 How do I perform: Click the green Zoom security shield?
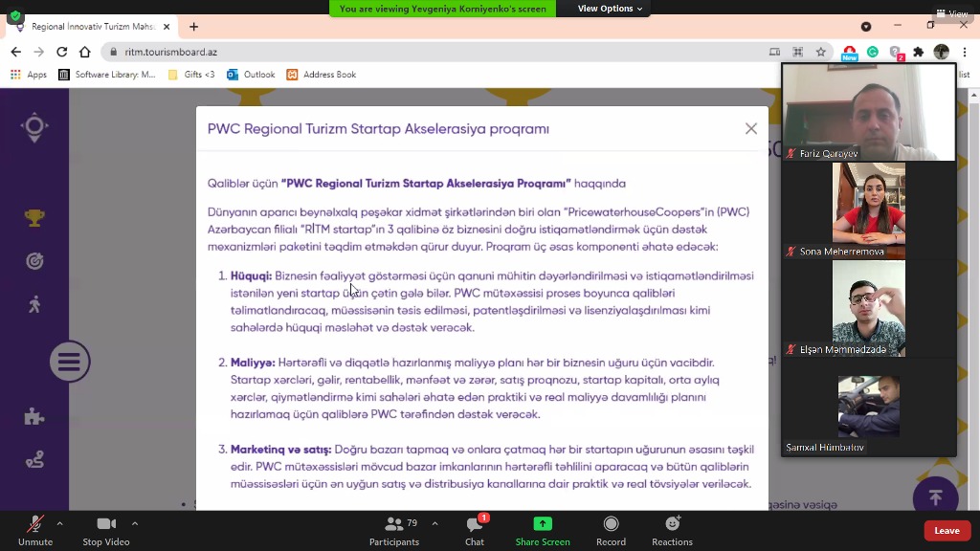[x=15, y=15]
